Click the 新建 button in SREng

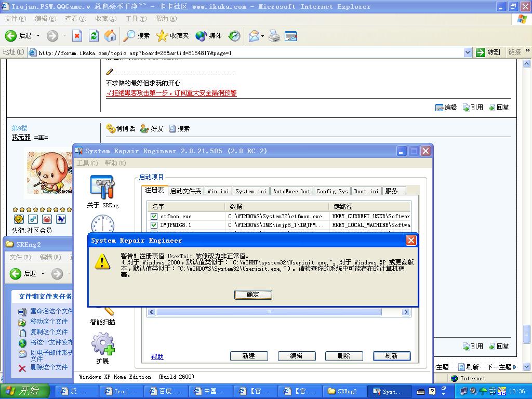pos(249,355)
